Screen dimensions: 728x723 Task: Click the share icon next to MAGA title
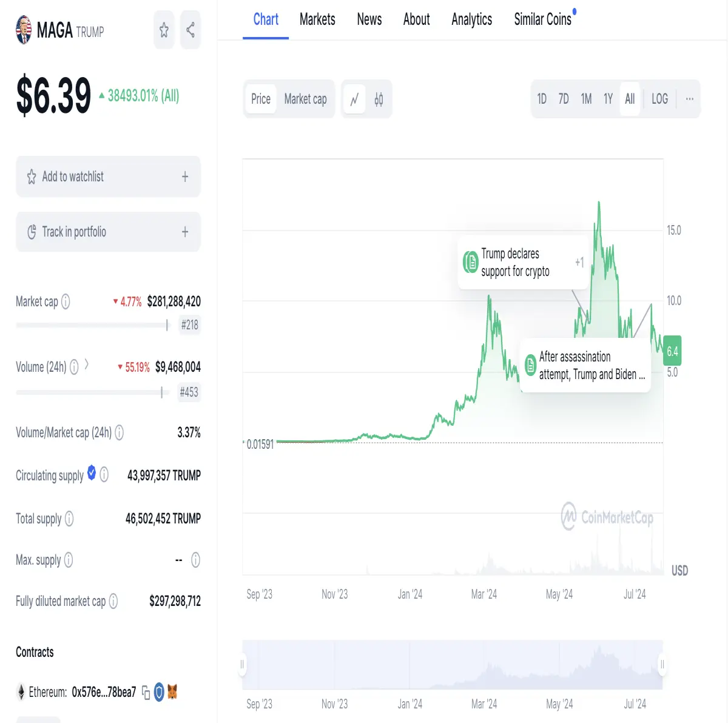(x=190, y=30)
